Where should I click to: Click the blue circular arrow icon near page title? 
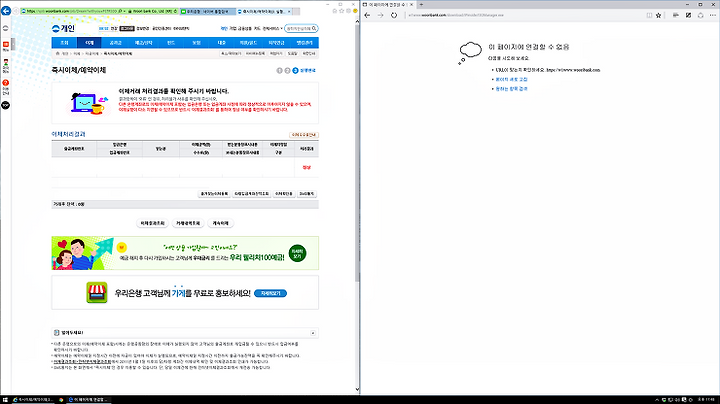point(295,71)
